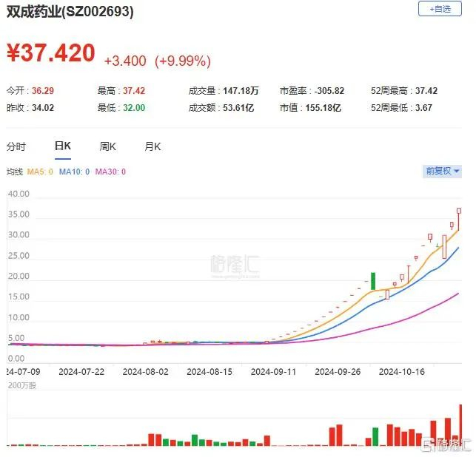
Task: Click date label 2024-09-11
Action: tap(273, 372)
